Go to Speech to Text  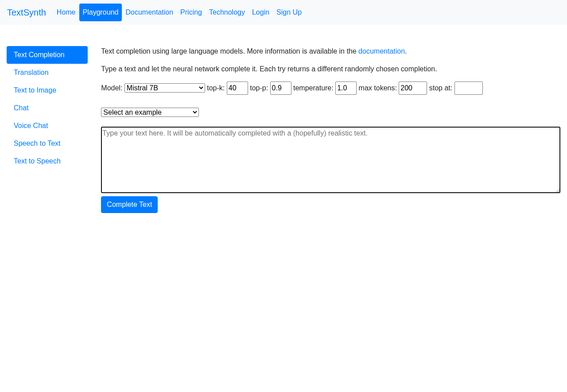tap(37, 142)
